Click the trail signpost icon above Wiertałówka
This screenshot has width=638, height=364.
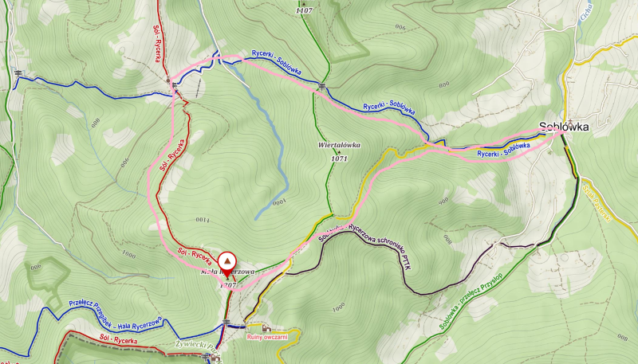click(322, 86)
